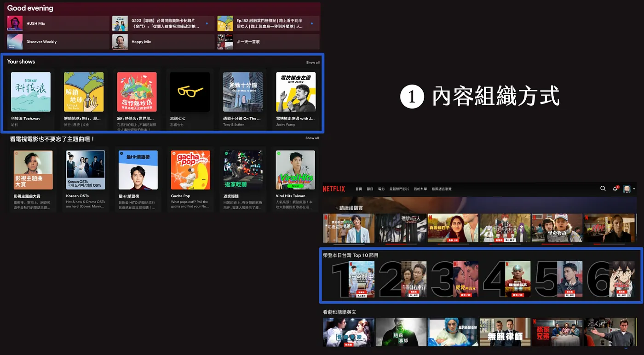Open 影視主題曲大賞 playlist cover
This screenshot has width=644, height=355.
click(x=33, y=170)
